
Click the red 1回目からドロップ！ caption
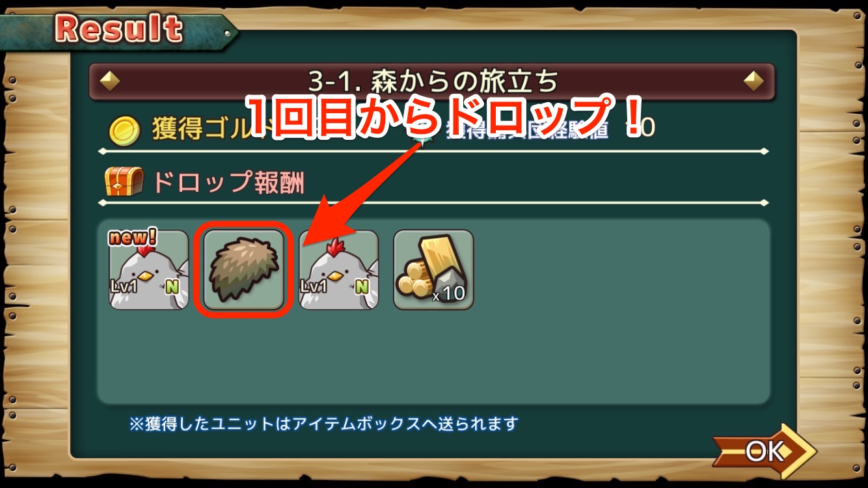444,115
